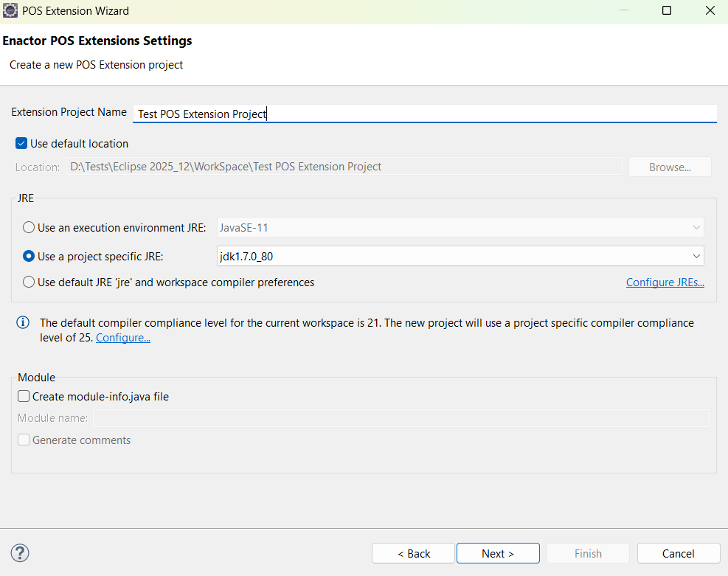Screen dimensions: 728x576
Task: Maximize the POS Extension Wizard window
Action: [667, 11]
